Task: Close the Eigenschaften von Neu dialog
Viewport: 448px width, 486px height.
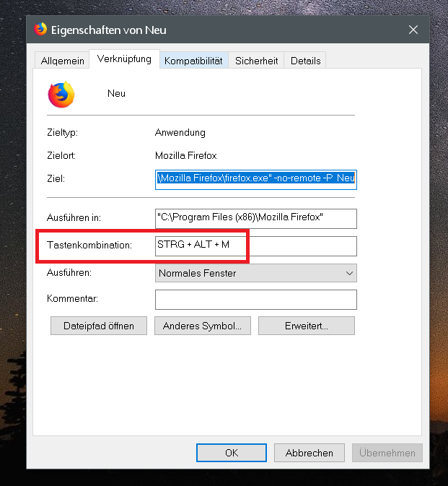Action: (x=413, y=30)
